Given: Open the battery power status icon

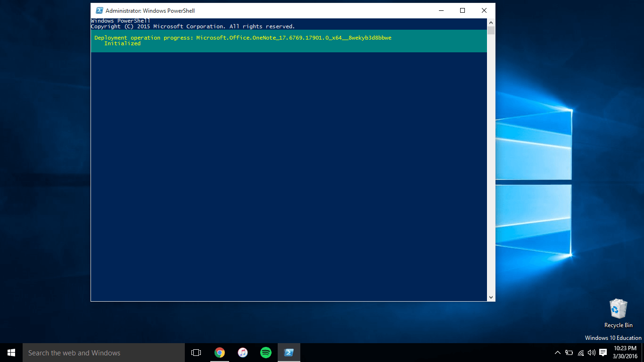Looking at the screenshot, I should point(569,353).
